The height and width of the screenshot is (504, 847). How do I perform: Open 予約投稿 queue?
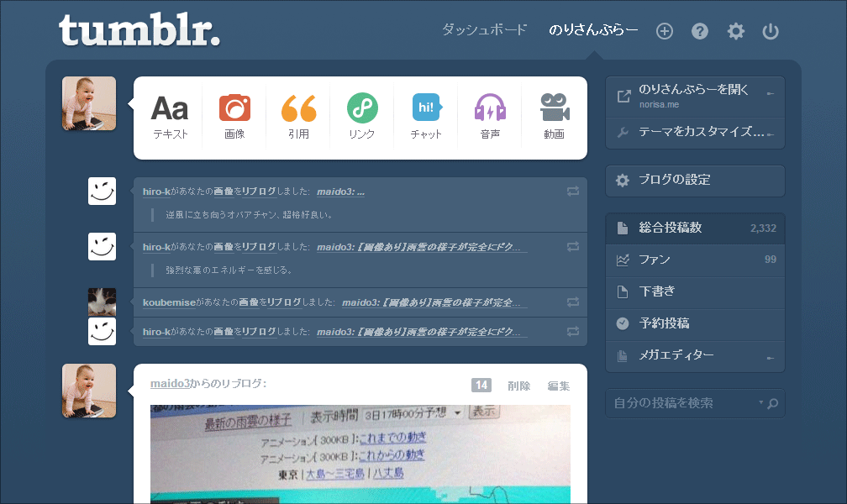point(695,323)
